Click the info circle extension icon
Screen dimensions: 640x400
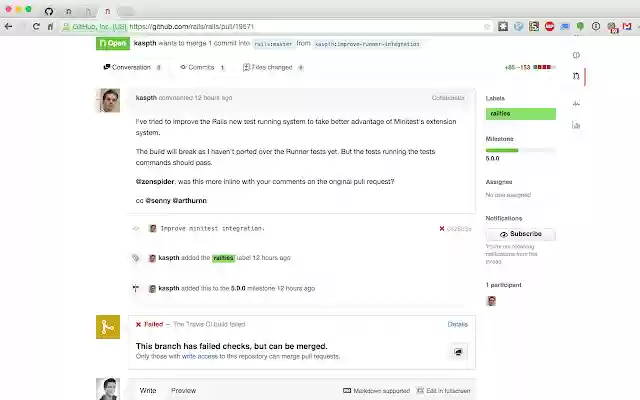[596, 27]
